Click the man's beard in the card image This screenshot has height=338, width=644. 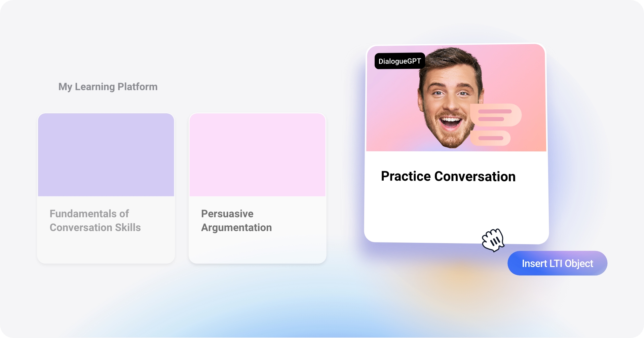click(x=450, y=139)
